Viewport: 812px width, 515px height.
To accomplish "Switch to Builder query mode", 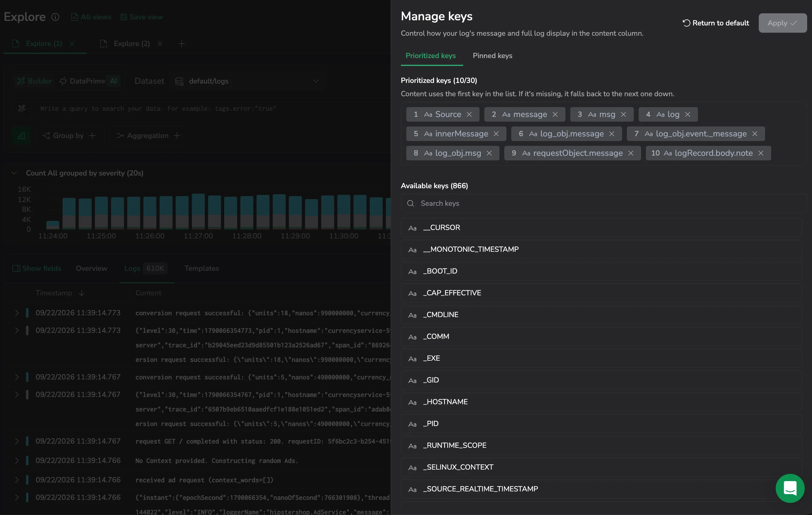I will tap(34, 81).
